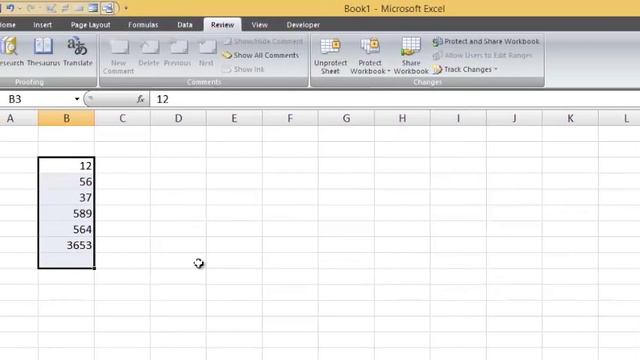Click cell containing 56

(x=66, y=181)
